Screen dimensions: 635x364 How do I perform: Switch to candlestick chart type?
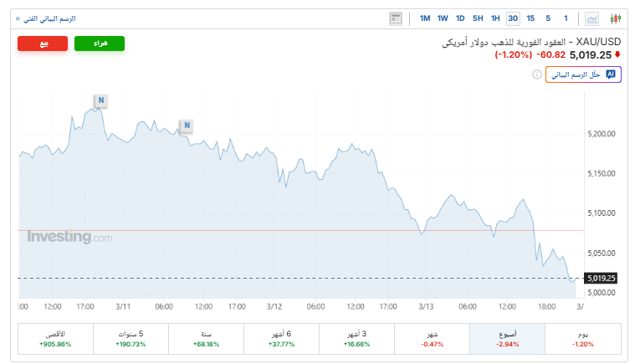[x=617, y=18]
